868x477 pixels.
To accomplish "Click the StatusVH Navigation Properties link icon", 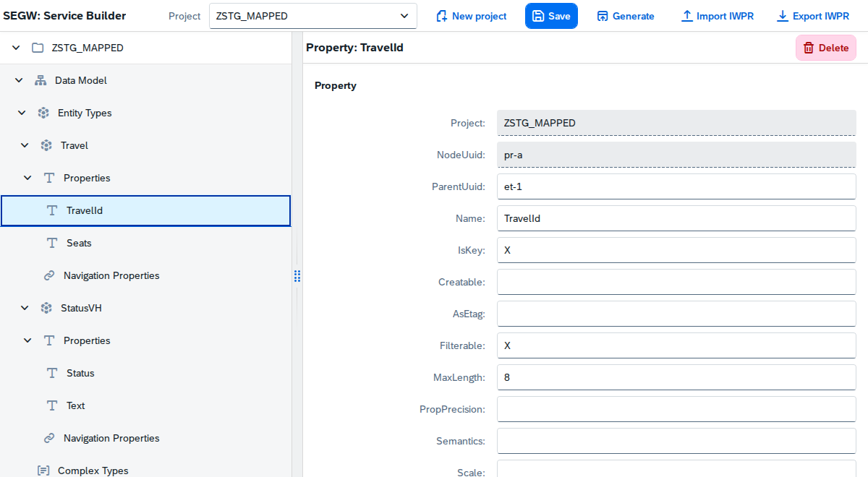I will point(49,438).
